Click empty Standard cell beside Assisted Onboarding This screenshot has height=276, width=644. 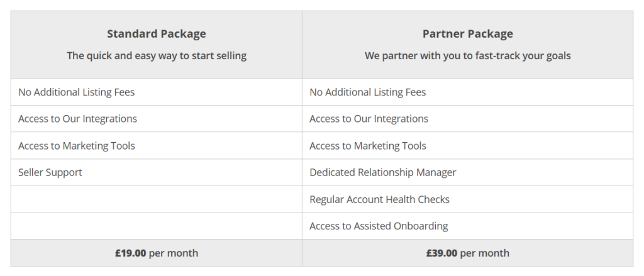[157, 226]
